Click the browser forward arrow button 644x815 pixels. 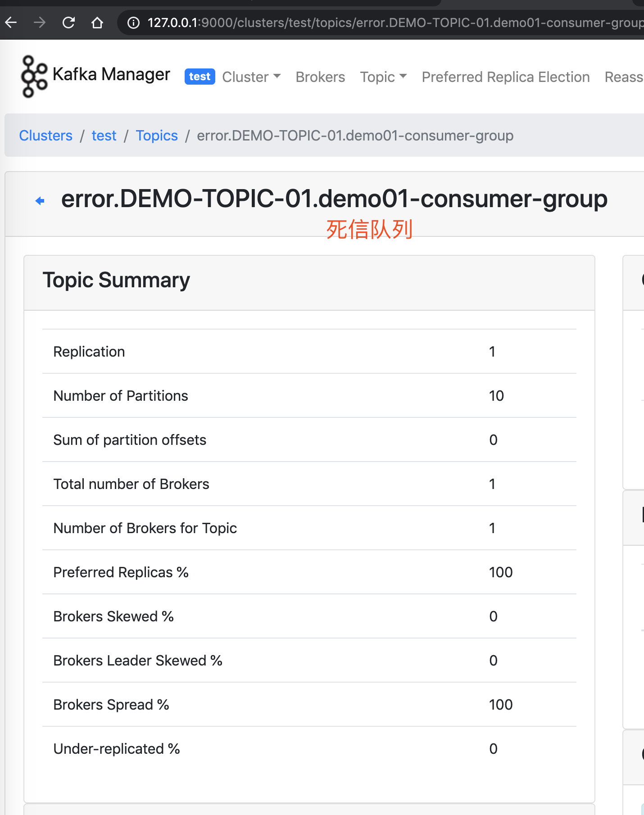(40, 23)
